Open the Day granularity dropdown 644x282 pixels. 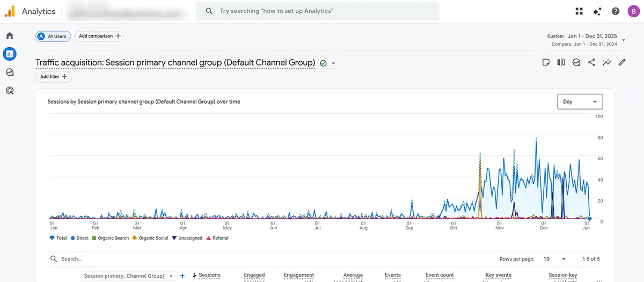[580, 102]
